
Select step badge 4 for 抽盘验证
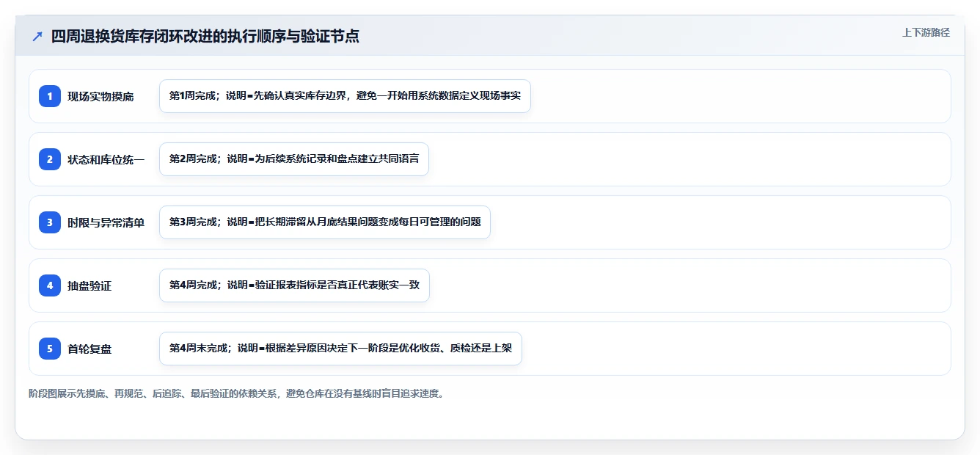(50, 285)
